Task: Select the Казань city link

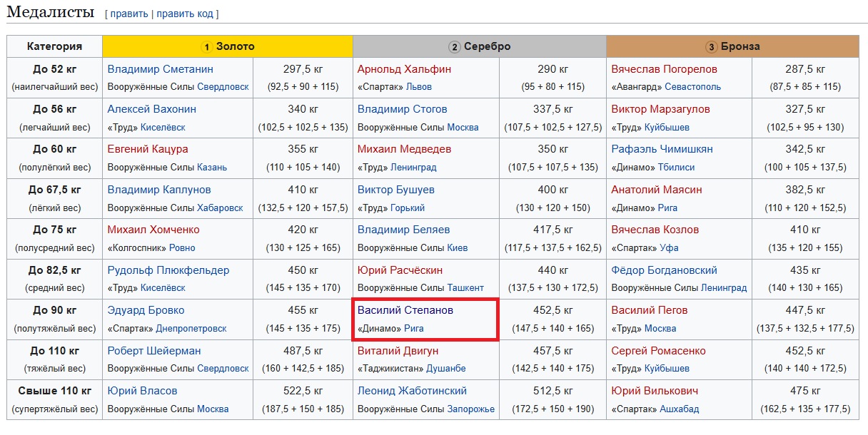Action: (x=212, y=168)
